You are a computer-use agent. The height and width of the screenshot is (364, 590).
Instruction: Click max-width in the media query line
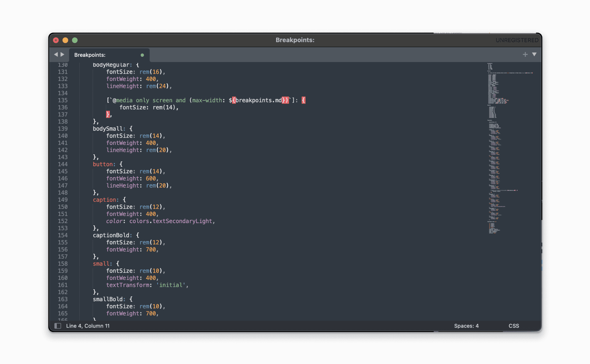coord(207,100)
